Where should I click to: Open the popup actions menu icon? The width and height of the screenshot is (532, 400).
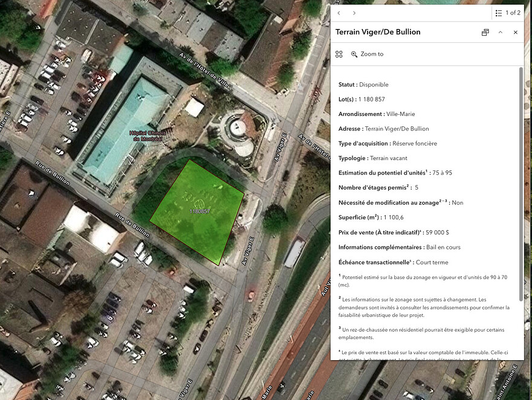(x=339, y=54)
